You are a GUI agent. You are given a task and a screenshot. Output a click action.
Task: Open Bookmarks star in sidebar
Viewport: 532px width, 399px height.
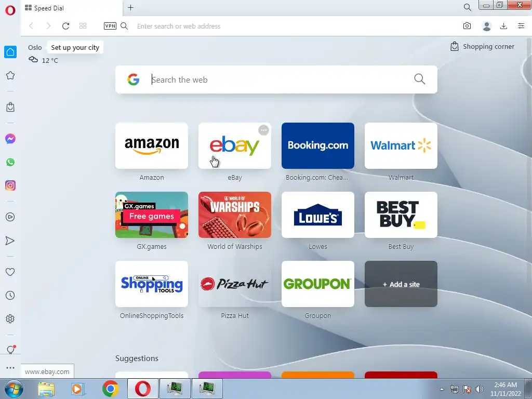tap(10, 75)
